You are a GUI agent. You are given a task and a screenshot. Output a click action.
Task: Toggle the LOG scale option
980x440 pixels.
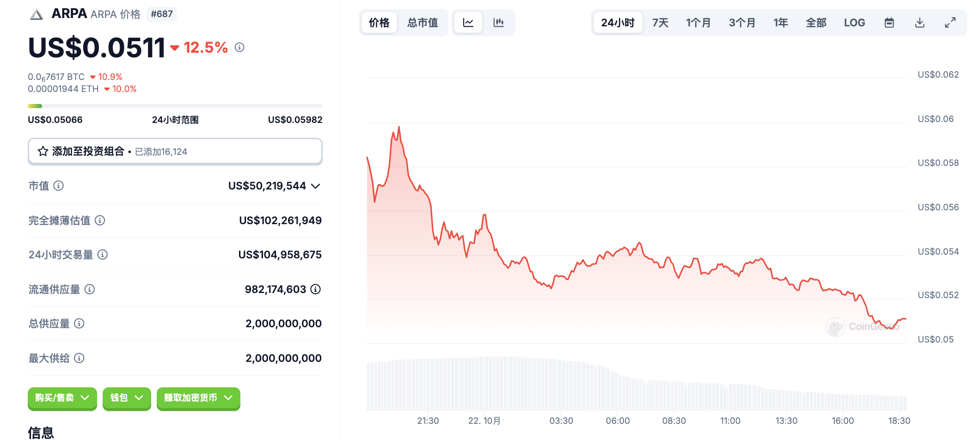(854, 23)
